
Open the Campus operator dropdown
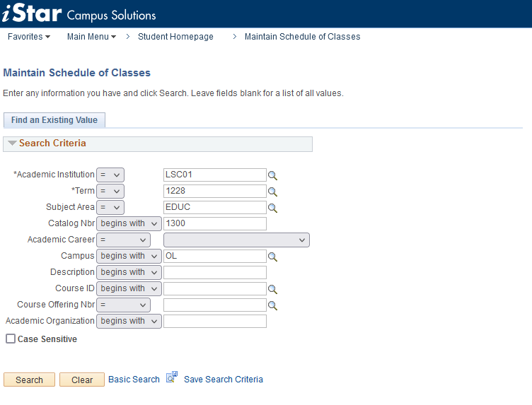(x=129, y=256)
